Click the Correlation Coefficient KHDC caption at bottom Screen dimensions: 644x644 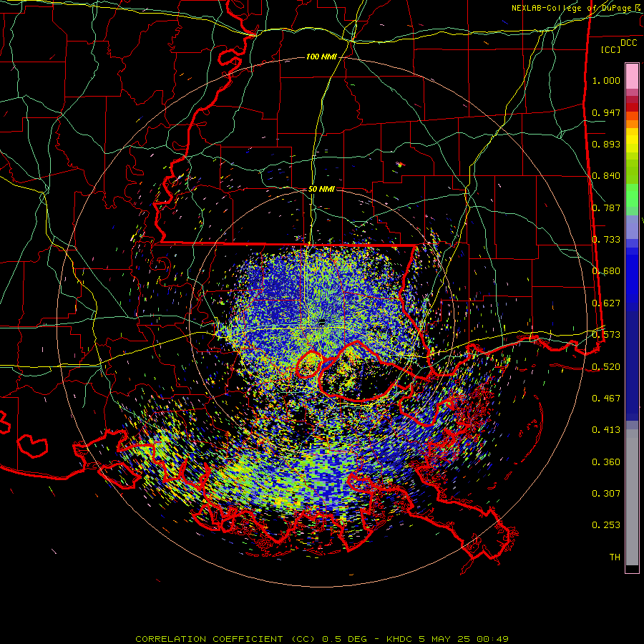click(322, 639)
